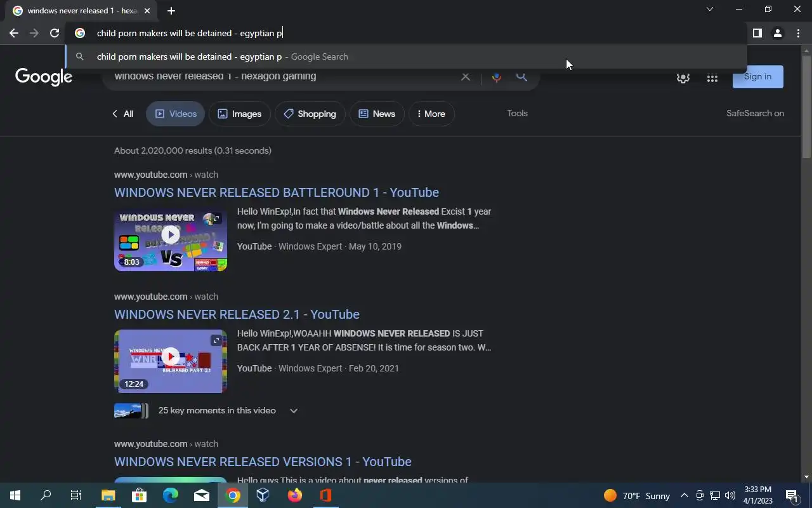Image resolution: width=812 pixels, height=508 pixels.
Task: Open the cube-shaped app on taskbar
Action: coord(263,495)
